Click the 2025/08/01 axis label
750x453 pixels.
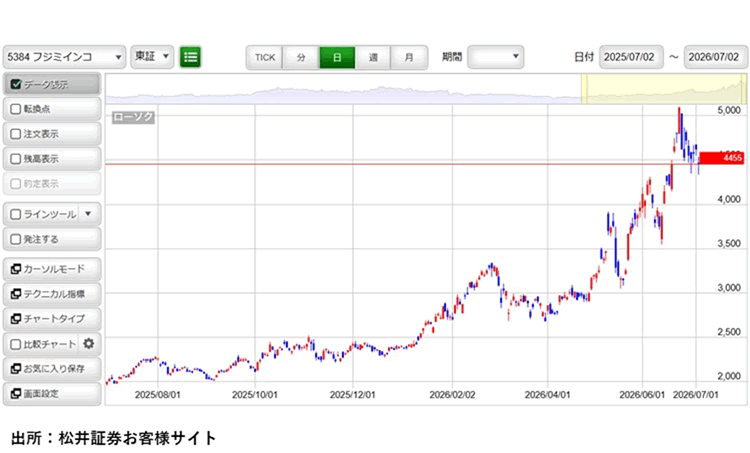[157, 395]
